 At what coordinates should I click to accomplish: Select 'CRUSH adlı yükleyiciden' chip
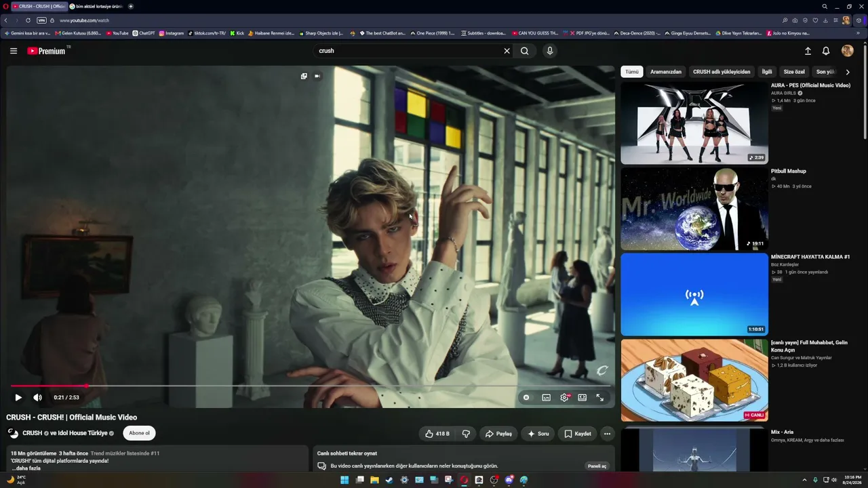[x=722, y=72]
